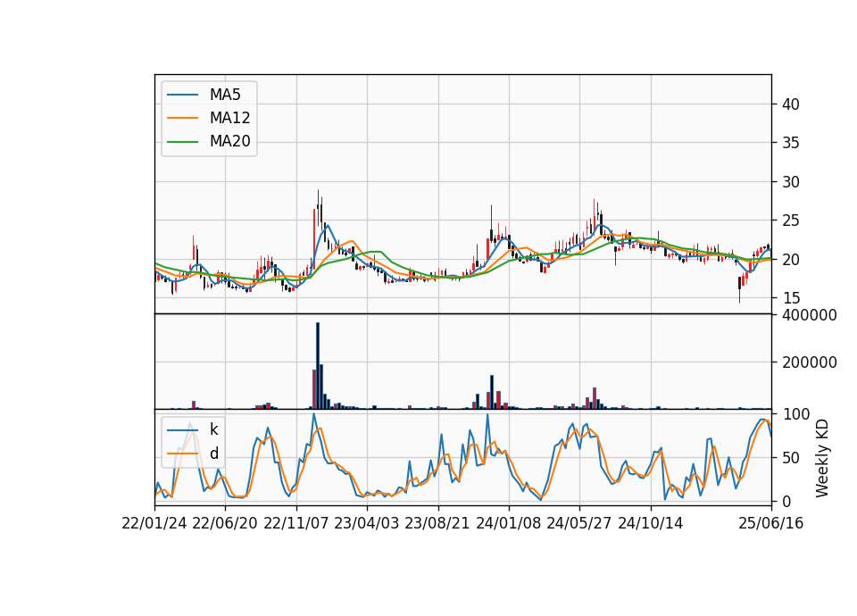Click the price axis value 20
857x616 pixels.
coord(790,260)
